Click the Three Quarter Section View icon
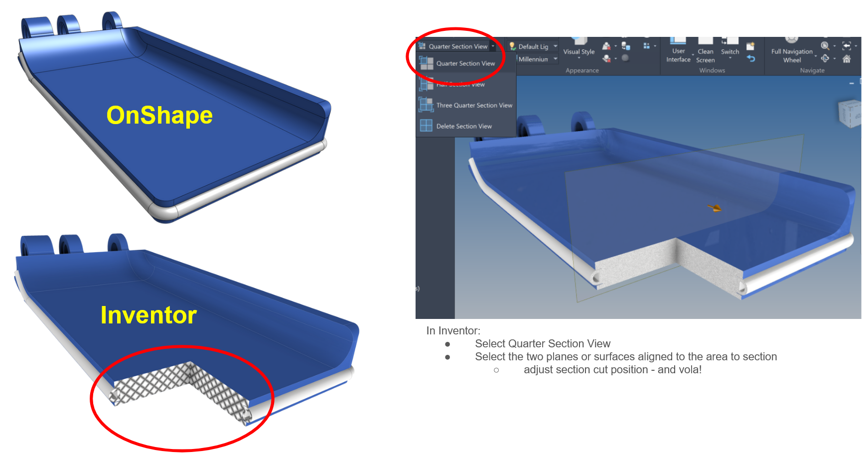The height and width of the screenshot is (454, 868). point(426,105)
